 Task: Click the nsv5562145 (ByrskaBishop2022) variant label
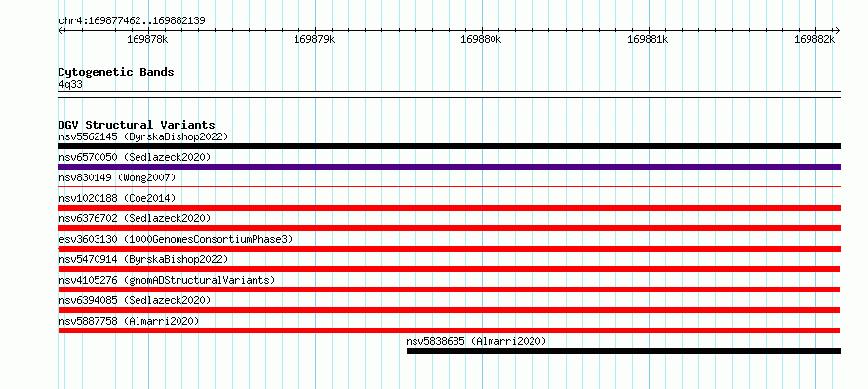click(x=143, y=136)
